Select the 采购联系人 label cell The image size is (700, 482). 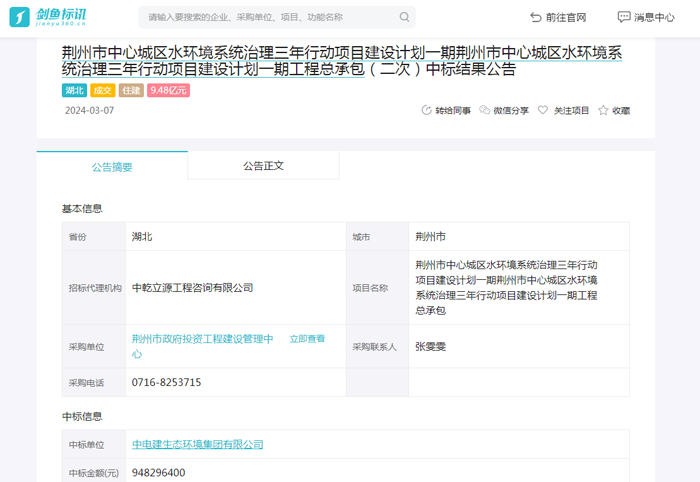pos(378,346)
